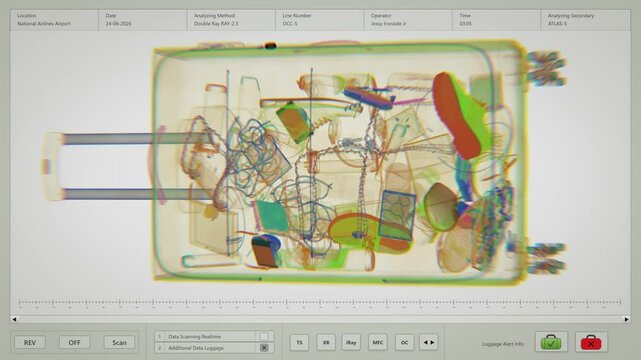Switch to iRay imaging mode
This screenshot has height=360, width=641.
click(351, 342)
